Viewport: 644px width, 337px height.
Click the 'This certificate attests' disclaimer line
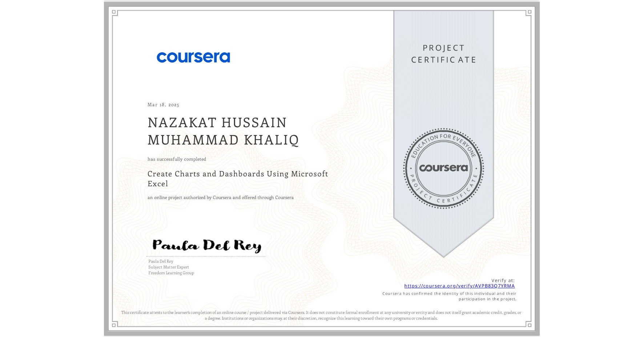[x=321, y=312]
